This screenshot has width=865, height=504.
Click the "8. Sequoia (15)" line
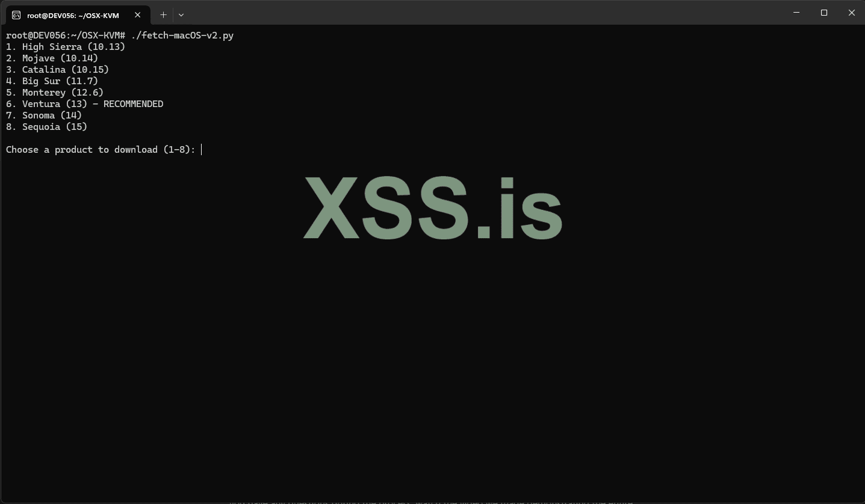pyautogui.click(x=46, y=127)
